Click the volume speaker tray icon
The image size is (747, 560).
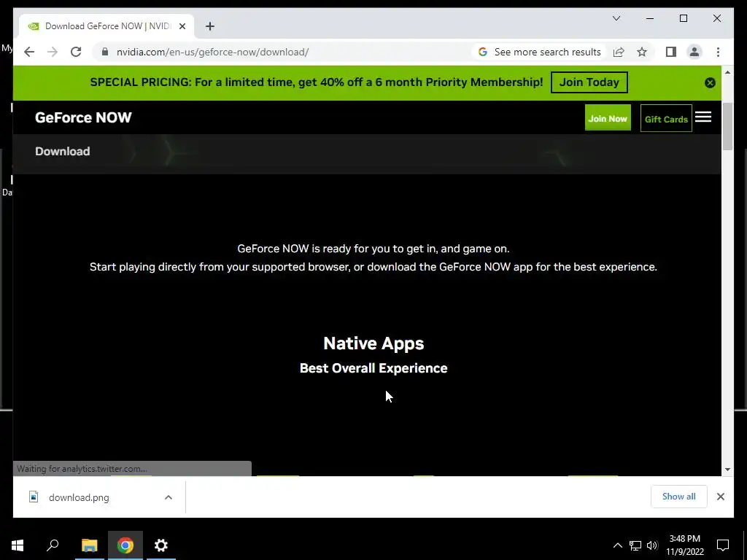pos(652,545)
